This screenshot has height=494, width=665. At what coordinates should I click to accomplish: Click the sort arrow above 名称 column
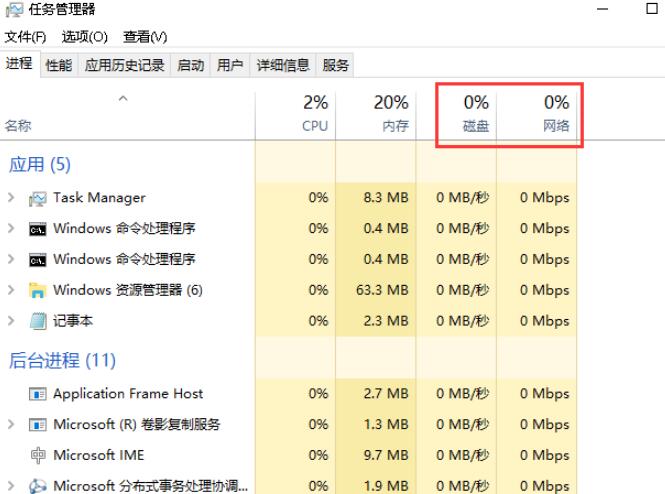pos(123,99)
